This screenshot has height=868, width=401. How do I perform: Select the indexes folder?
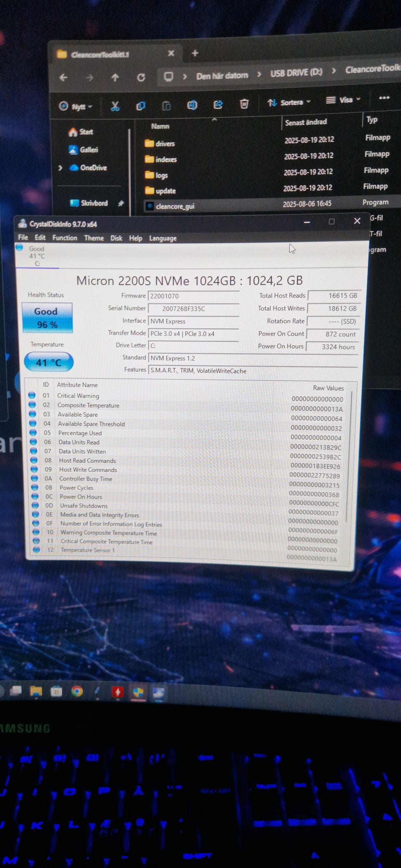[x=160, y=159]
